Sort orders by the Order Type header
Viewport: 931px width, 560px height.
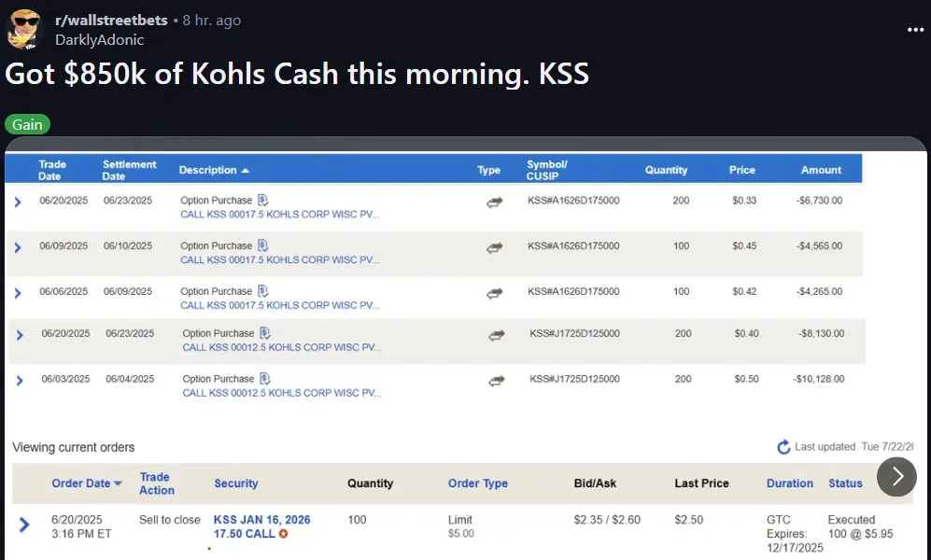coord(478,483)
